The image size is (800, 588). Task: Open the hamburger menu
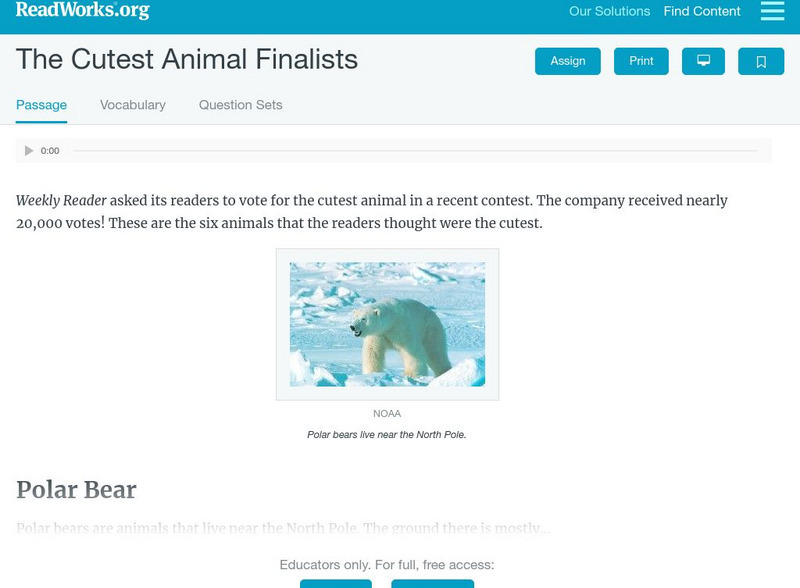pos(772,11)
